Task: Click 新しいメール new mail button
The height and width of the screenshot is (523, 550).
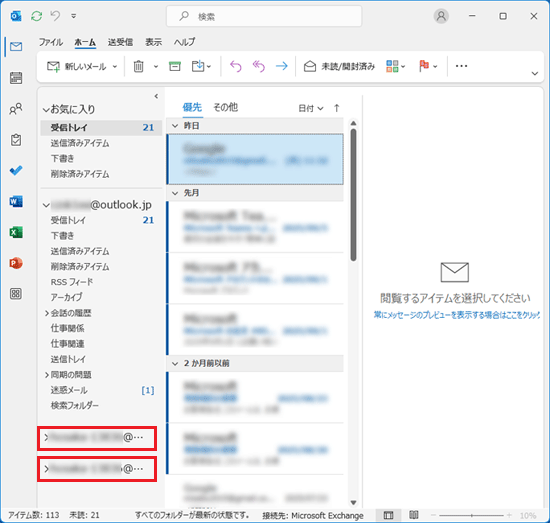Action: coord(76,66)
